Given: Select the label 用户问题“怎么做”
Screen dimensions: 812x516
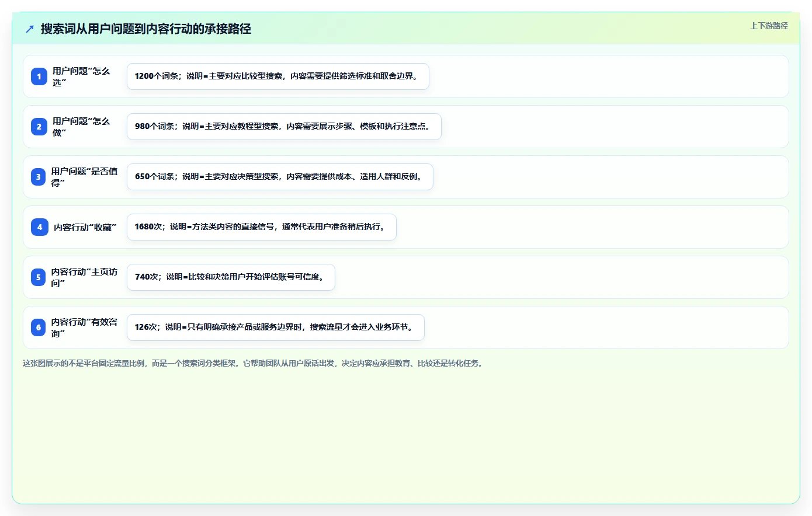Looking at the screenshot, I should [81, 127].
